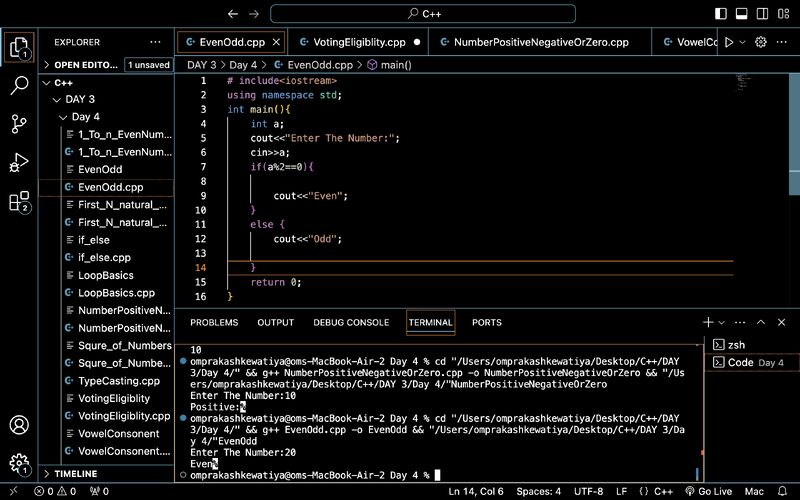Go back using the left arrow
This screenshot has height=500, width=800.
coord(233,14)
